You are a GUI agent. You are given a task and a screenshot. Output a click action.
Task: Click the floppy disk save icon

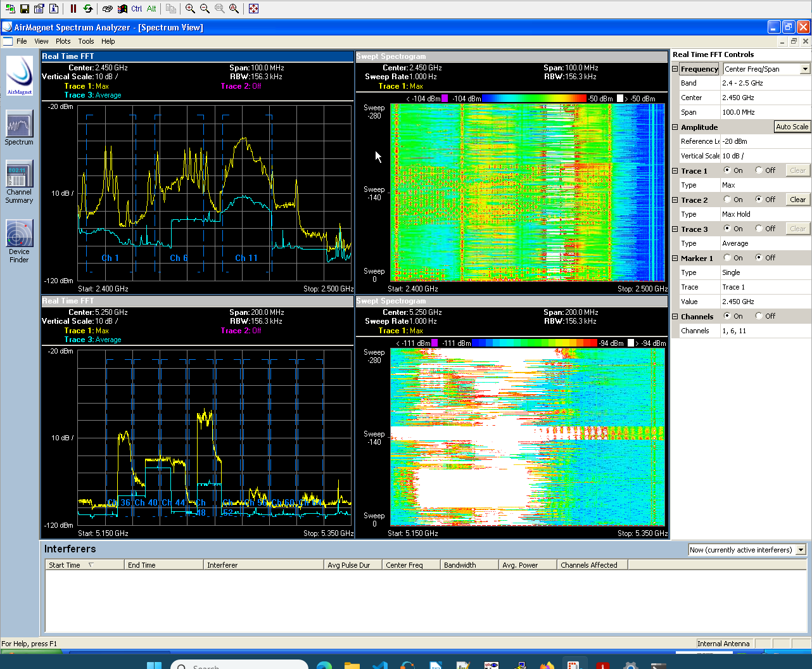click(x=25, y=8)
